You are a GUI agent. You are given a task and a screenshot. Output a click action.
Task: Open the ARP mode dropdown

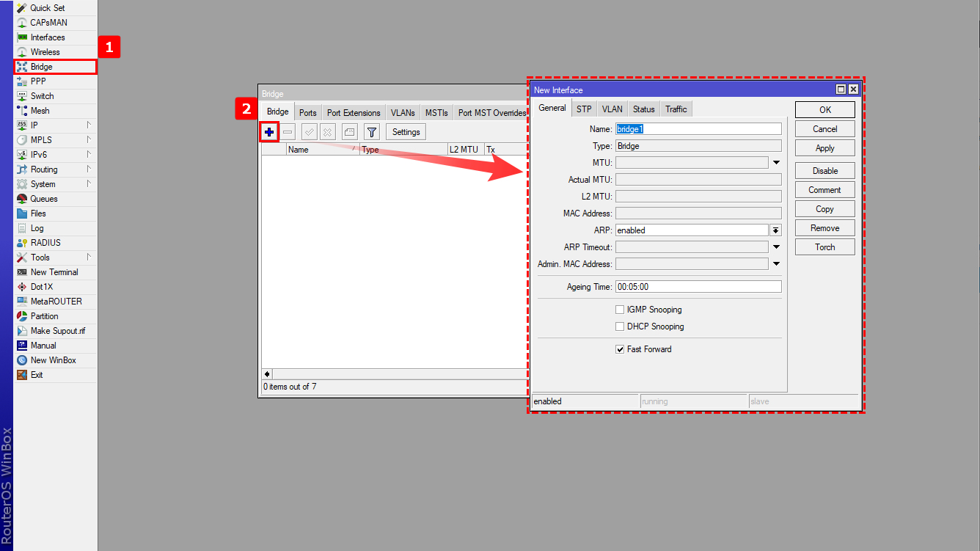point(775,230)
